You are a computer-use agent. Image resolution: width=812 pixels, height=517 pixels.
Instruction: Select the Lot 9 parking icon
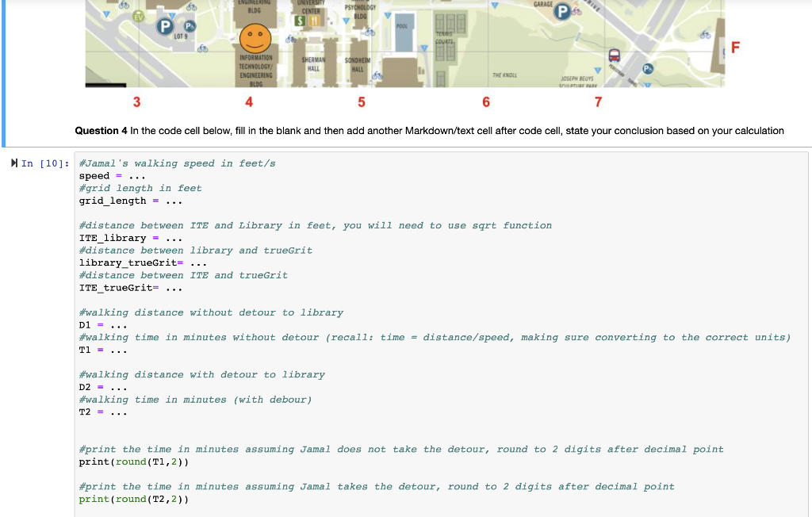[165, 25]
